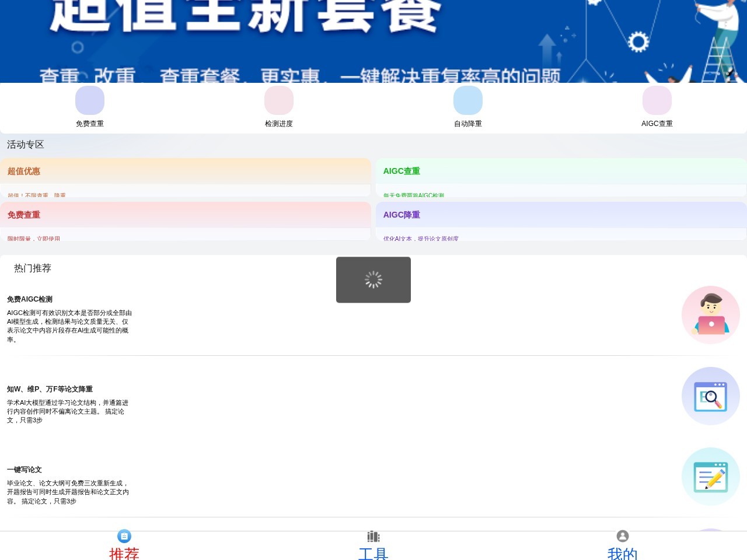Tap the boy-with-laptop illustration beside 免费AIGC检测
The height and width of the screenshot is (560, 747).
pyautogui.click(x=710, y=314)
